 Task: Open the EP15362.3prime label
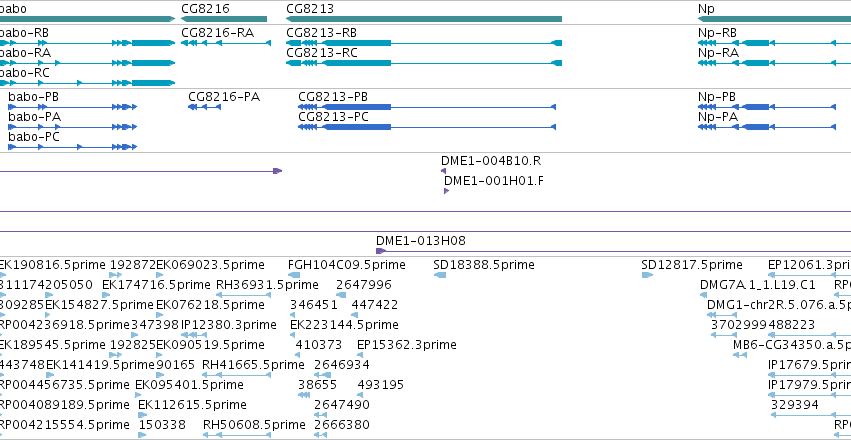407,345
